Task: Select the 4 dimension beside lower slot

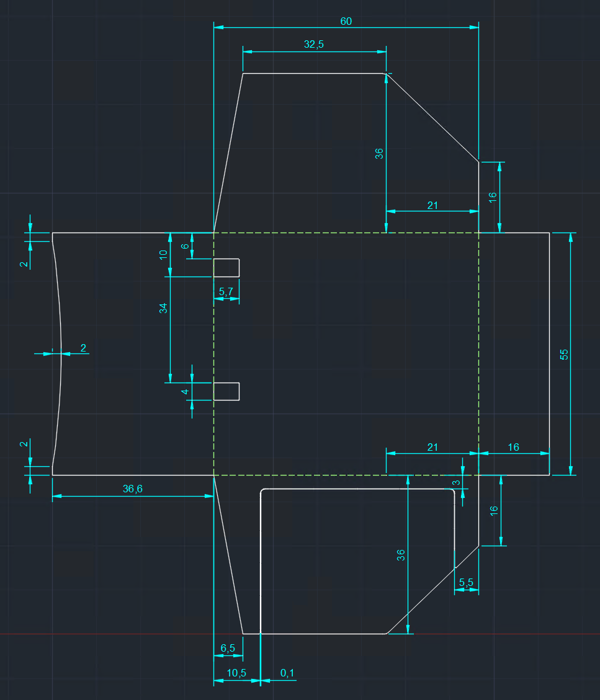Action: point(185,392)
